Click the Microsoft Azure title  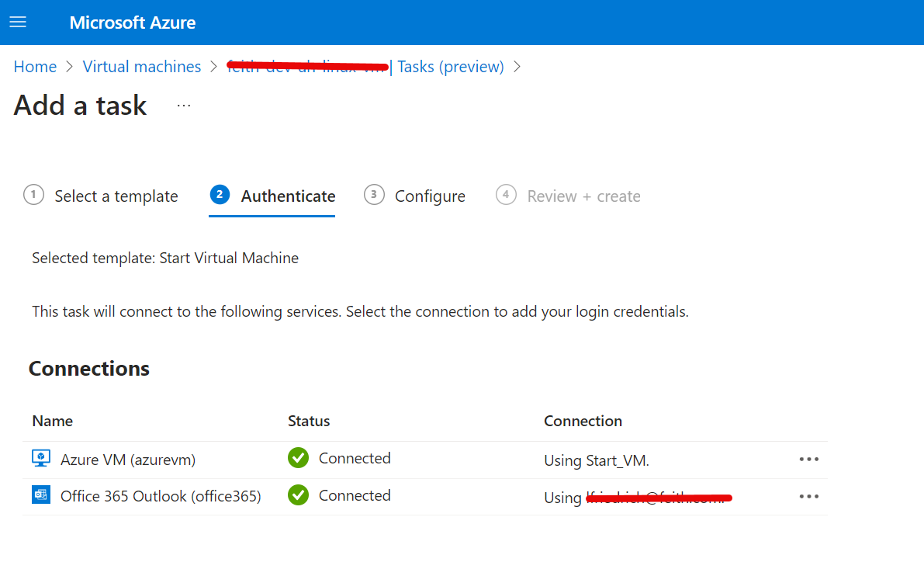[132, 23]
